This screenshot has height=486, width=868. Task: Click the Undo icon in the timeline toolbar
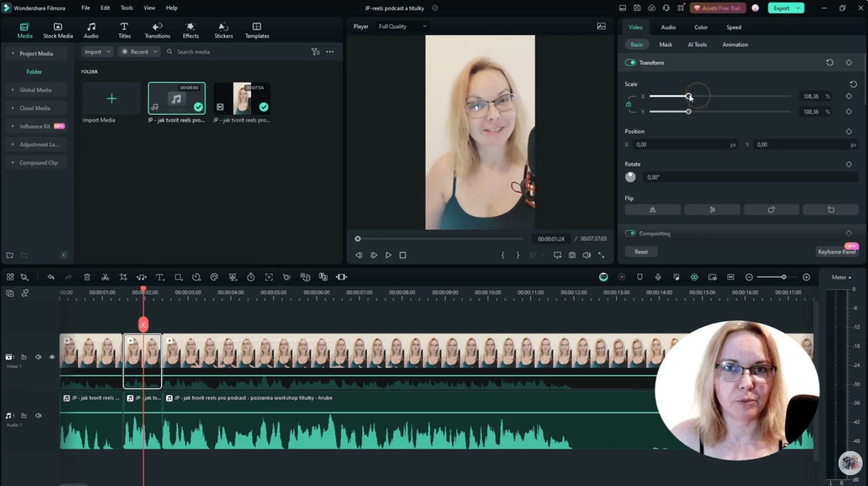pyautogui.click(x=51, y=277)
